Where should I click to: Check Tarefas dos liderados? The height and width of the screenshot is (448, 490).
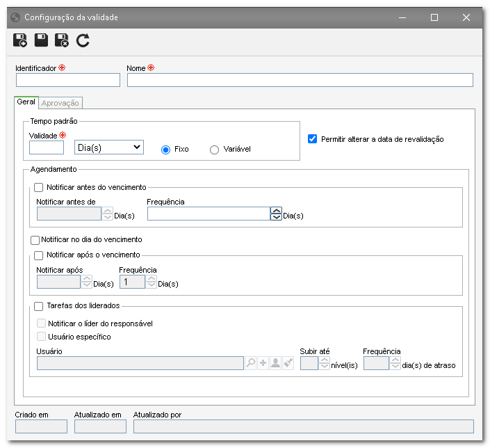click(38, 306)
